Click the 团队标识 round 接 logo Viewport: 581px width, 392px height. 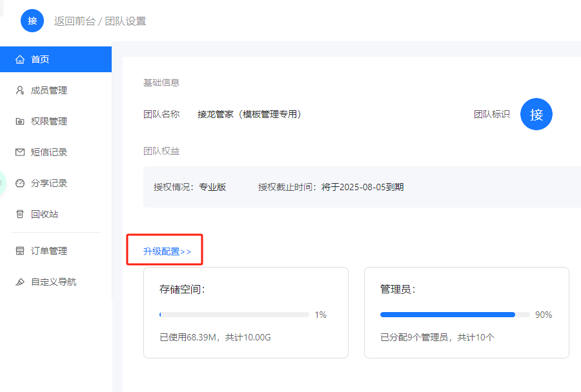(536, 114)
